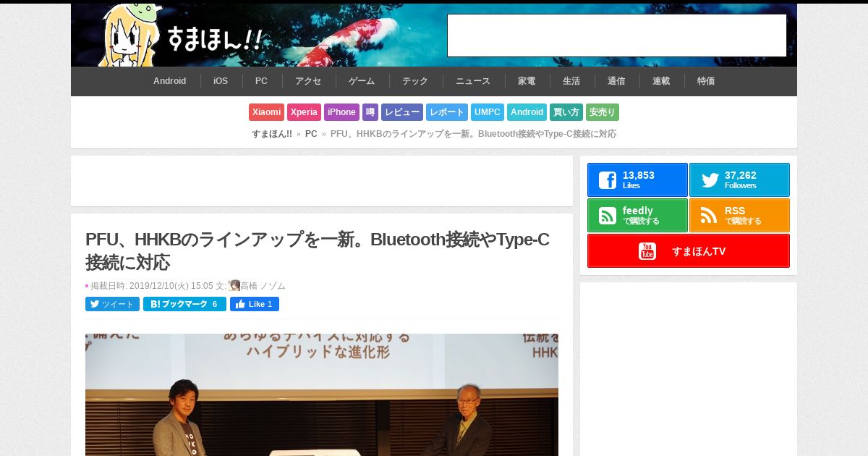The height and width of the screenshot is (456, 868).
Task: Open the テック menu item
Action: [415, 81]
